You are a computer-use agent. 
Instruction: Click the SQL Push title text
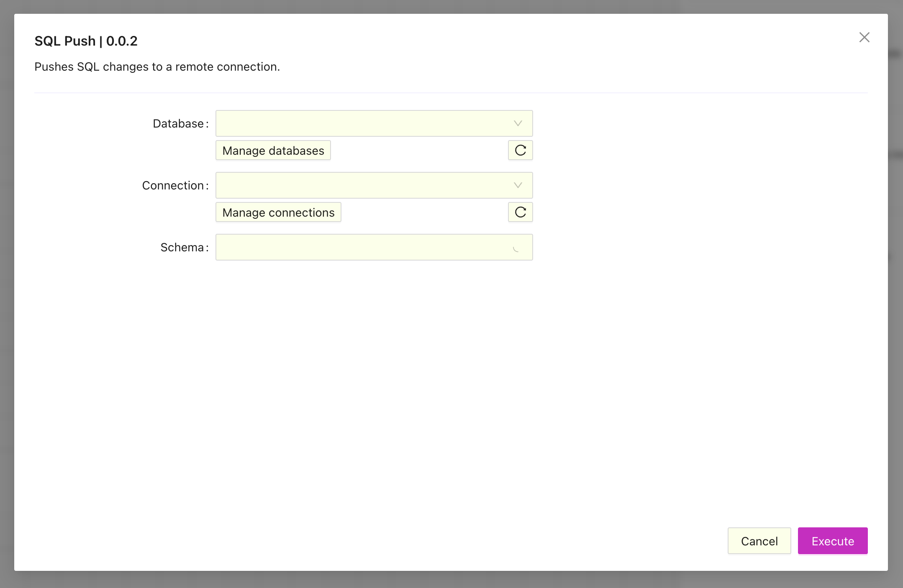pos(86,41)
